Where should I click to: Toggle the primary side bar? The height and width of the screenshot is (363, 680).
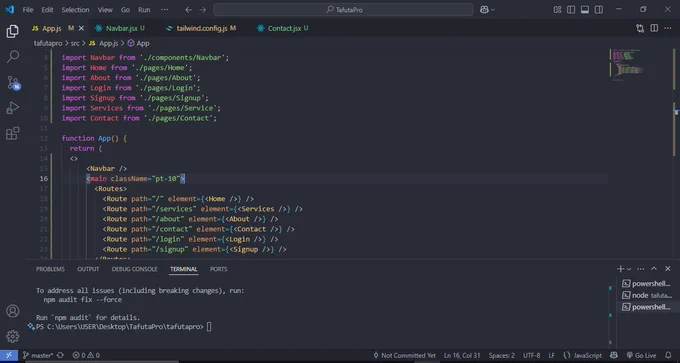[x=571, y=10]
